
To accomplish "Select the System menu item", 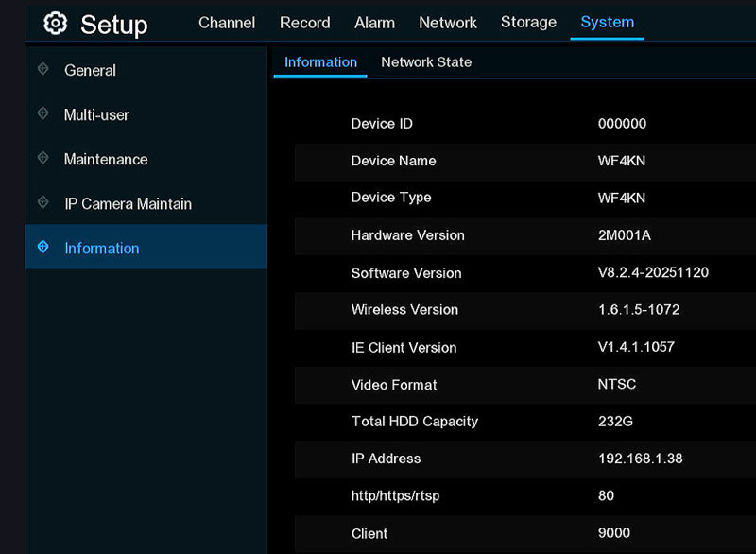I will click(x=607, y=22).
